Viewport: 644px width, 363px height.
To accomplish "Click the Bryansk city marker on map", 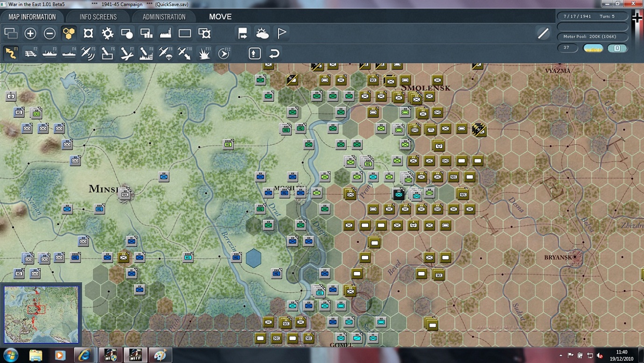I will pyautogui.click(x=575, y=257).
